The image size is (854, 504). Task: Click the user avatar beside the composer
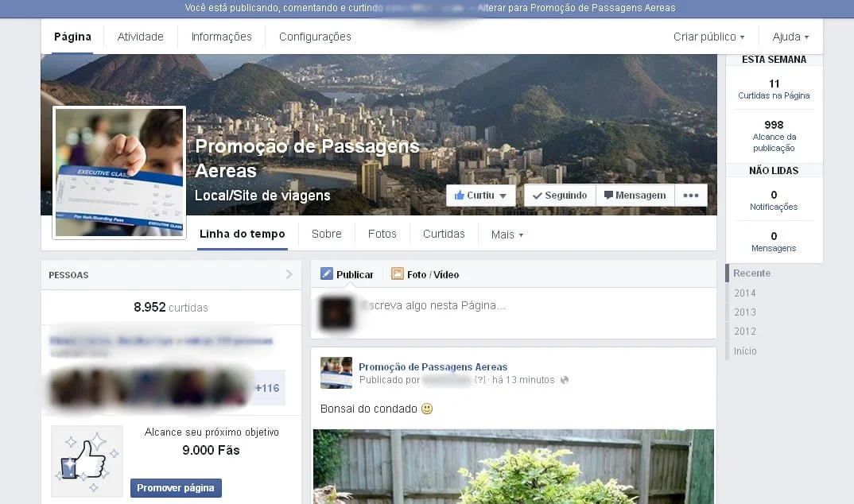pyautogui.click(x=336, y=313)
